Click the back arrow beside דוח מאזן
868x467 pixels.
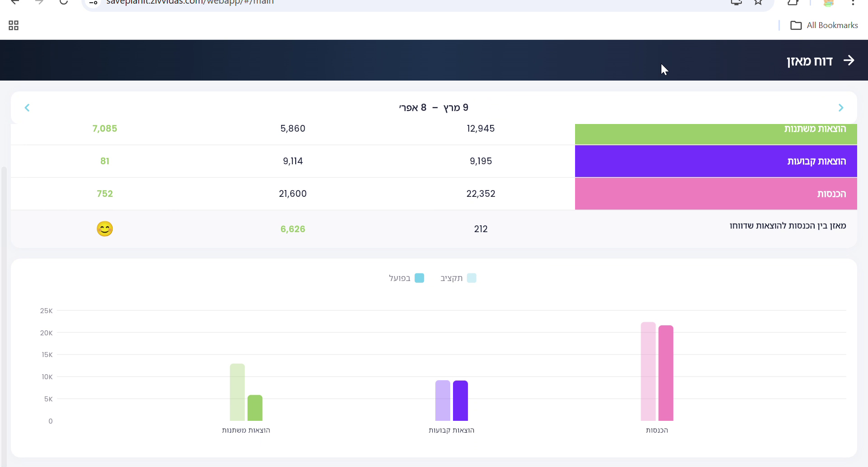(849, 61)
